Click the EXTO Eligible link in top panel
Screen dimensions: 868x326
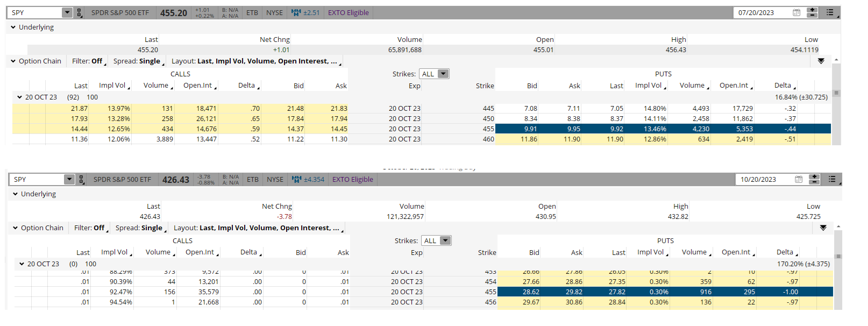[x=348, y=13]
